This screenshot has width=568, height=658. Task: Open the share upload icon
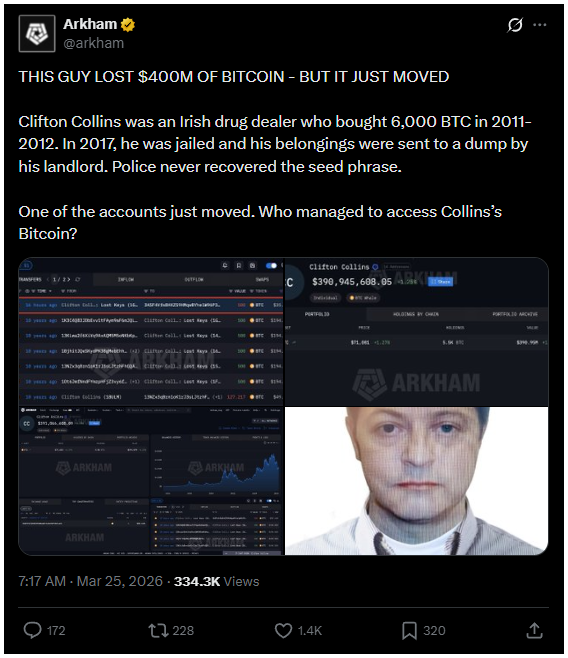coord(534,630)
